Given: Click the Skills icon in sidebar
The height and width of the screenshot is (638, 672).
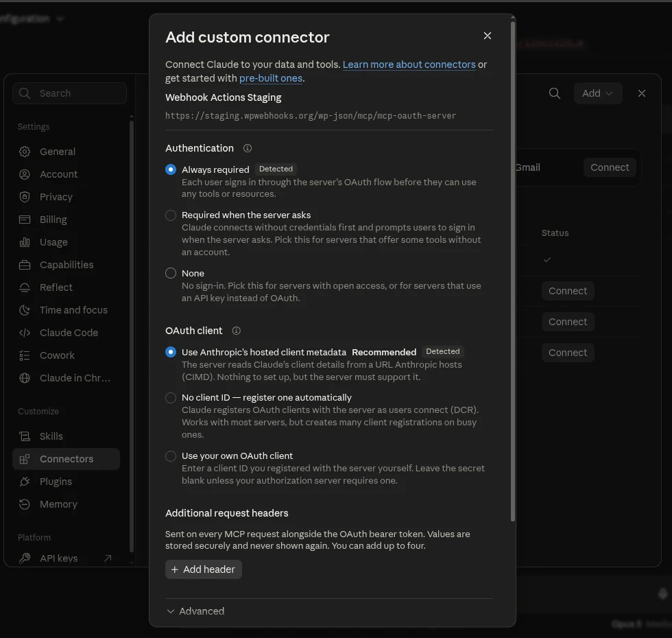Looking at the screenshot, I should [x=25, y=437].
